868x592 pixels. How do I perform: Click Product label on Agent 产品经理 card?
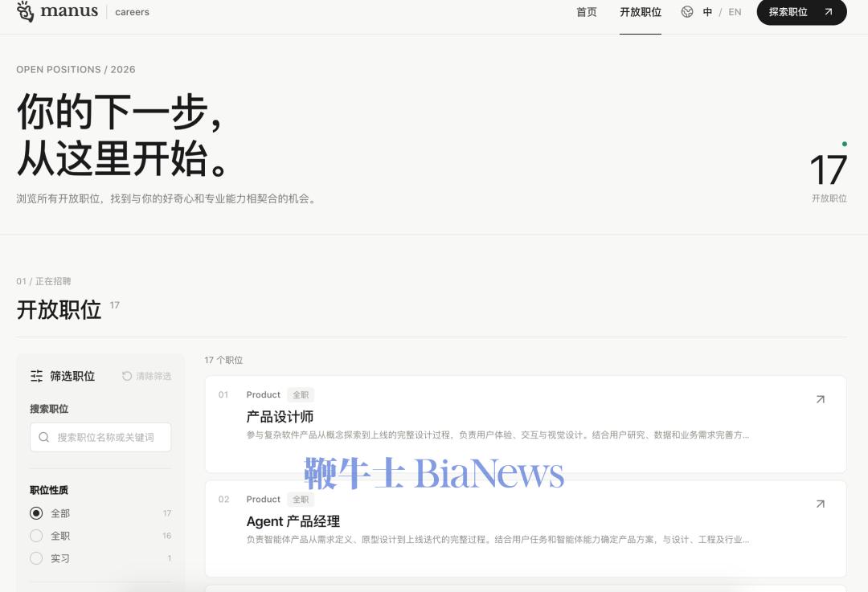[264, 499]
